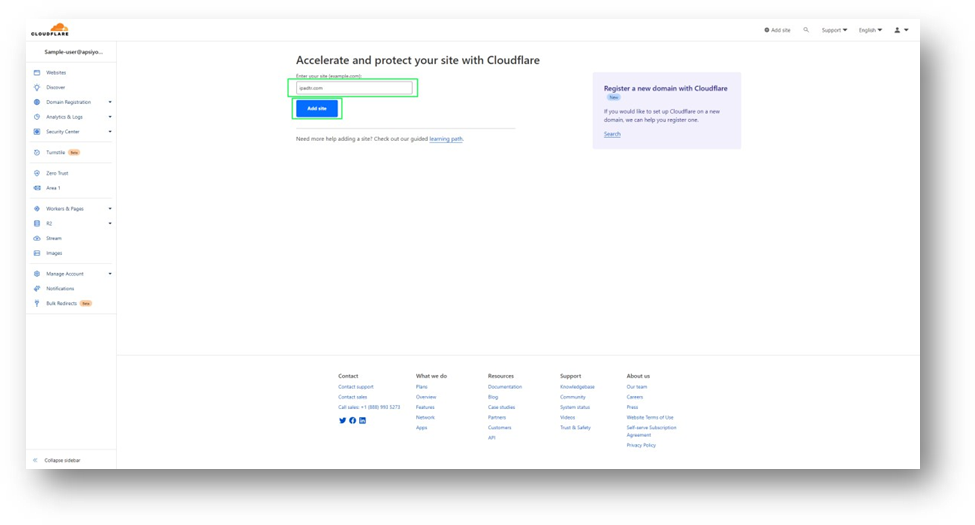This screenshot has height=525, width=975.
Task: Click the search magnifier in top bar
Action: pyautogui.click(x=806, y=30)
